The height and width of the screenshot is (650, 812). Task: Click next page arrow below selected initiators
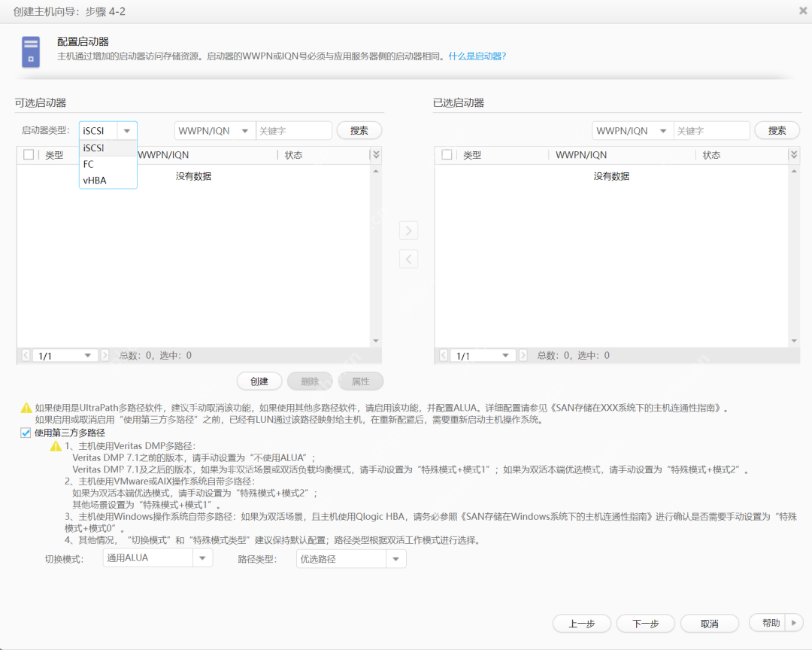(x=523, y=354)
